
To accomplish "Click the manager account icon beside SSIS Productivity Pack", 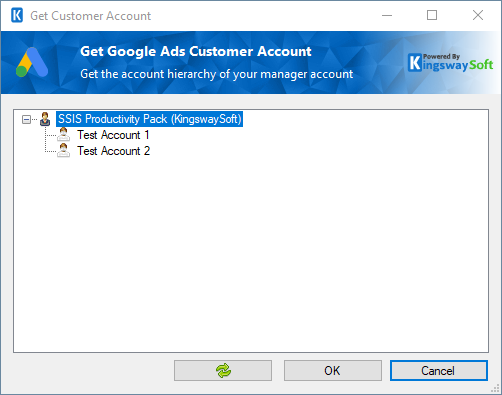I will (45, 119).
